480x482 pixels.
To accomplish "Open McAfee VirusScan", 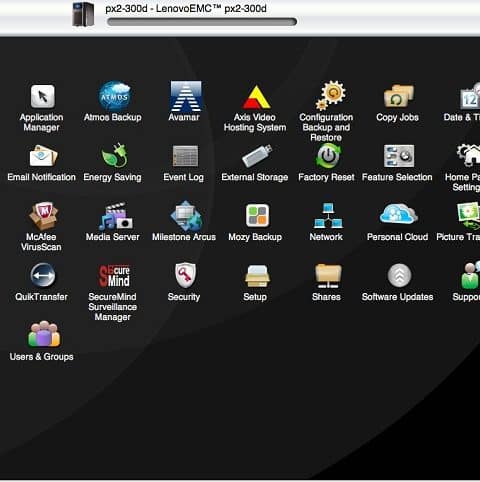I will [x=43, y=216].
